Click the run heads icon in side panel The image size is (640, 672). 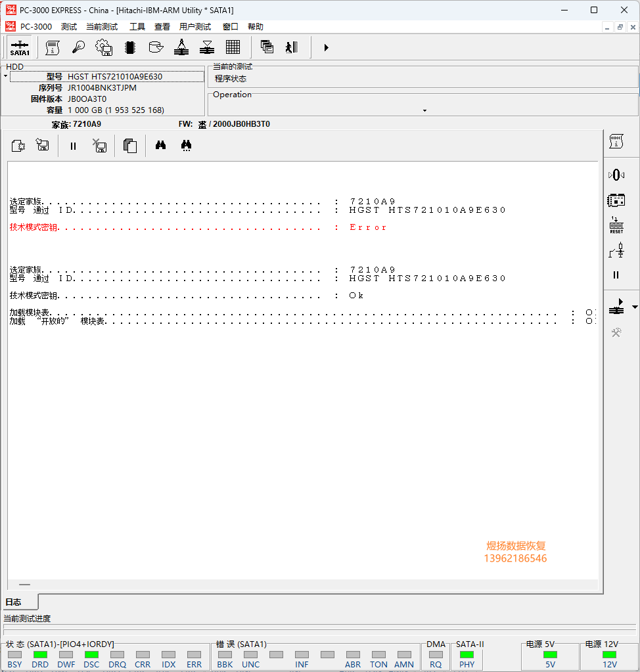pos(616,307)
